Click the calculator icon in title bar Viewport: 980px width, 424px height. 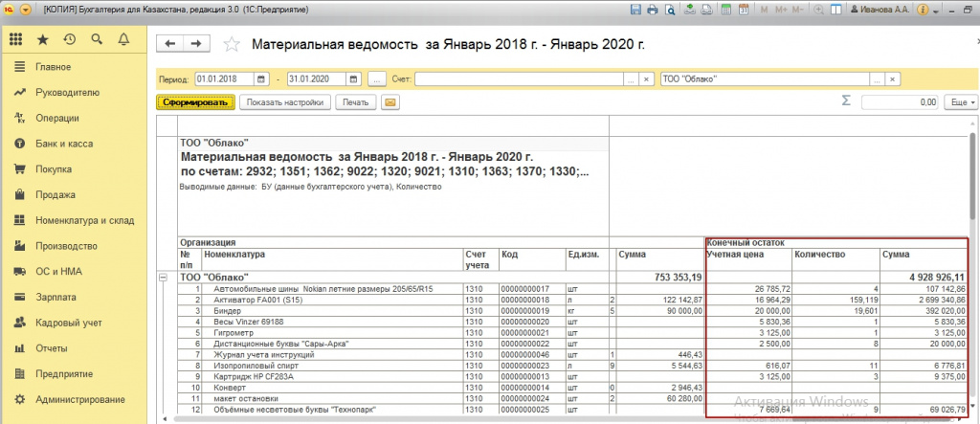(x=725, y=10)
